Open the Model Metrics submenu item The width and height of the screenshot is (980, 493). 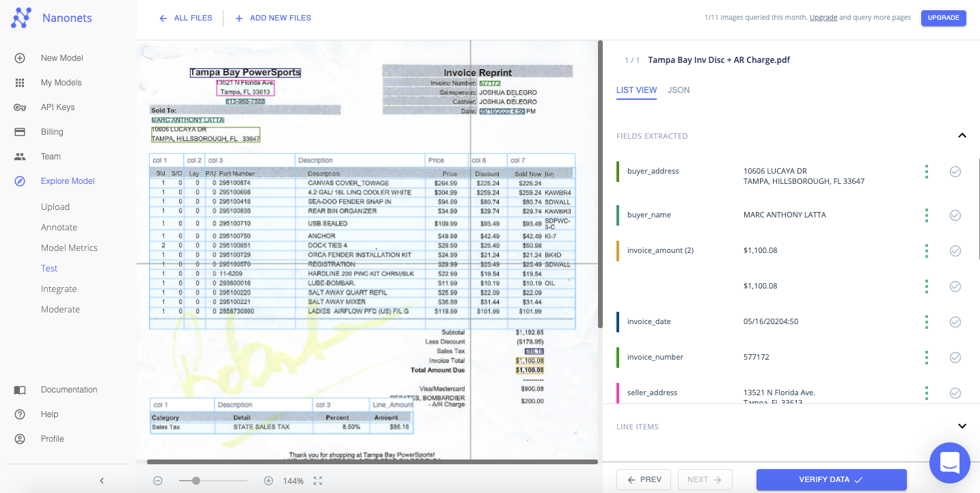click(x=69, y=248)
